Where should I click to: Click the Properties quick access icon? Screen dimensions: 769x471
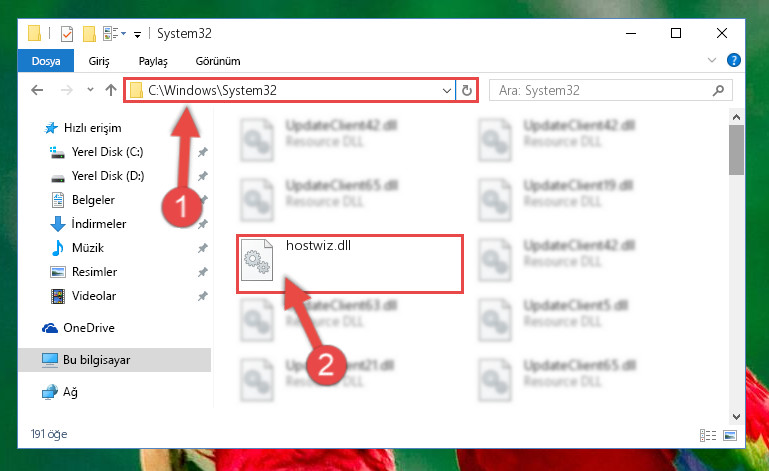(67, 34)
